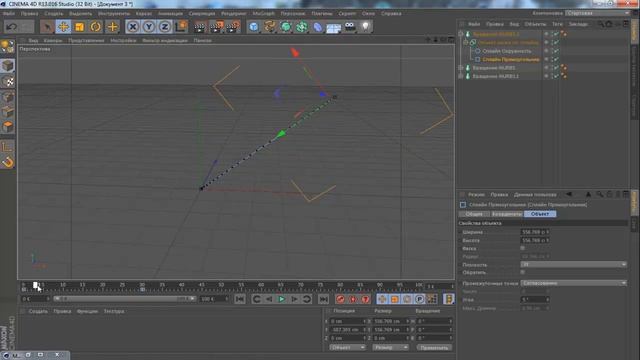This screenshot has height=360, width=640.
Task: Select Сплайн Окружность in object tree
Action: pyautogui.click(x=507, y=51)
